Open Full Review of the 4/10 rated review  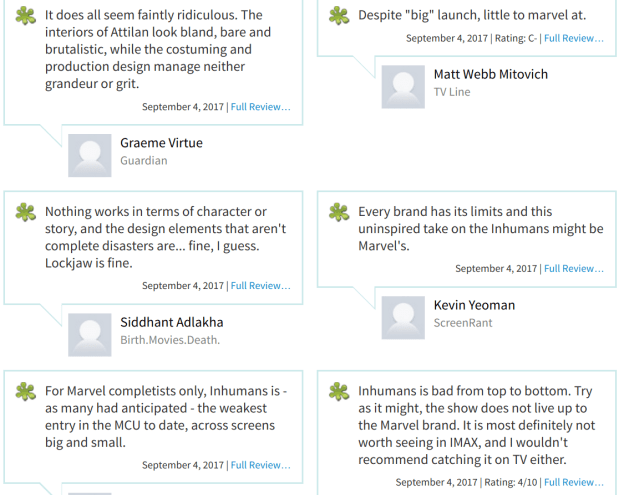[574, 482]
